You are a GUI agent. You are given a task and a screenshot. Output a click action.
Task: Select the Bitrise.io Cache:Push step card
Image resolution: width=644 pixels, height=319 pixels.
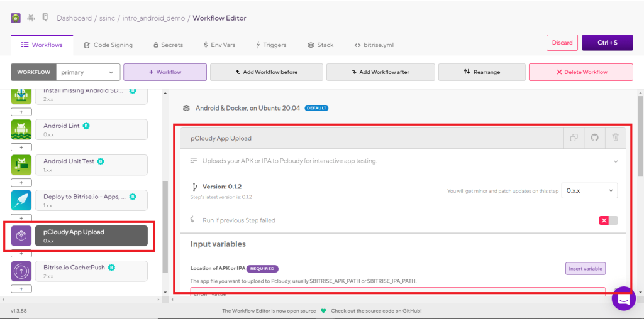[x=91, y=271]
